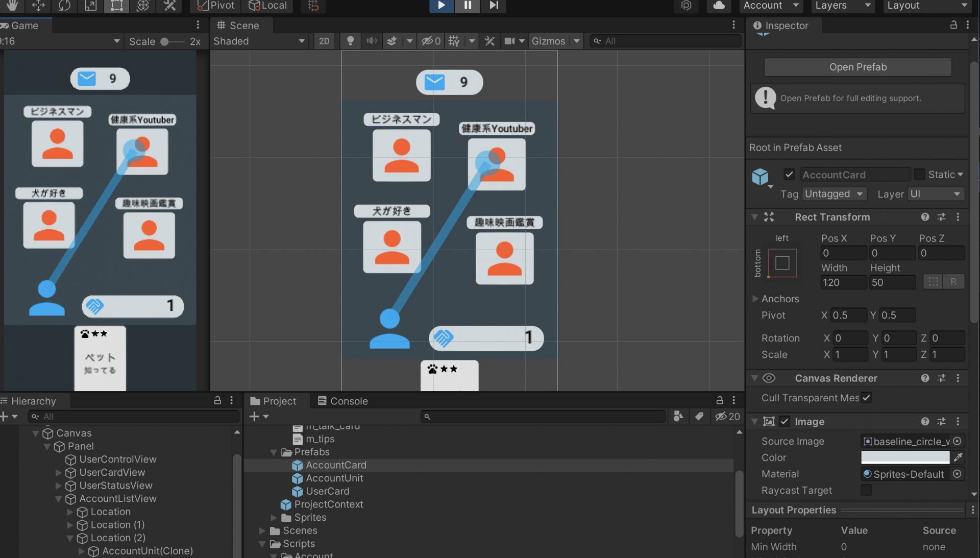Screen dimensions: 980x558
Task: Open the Shaded draw mode dropdown
Action: click(x=259, y=41)
